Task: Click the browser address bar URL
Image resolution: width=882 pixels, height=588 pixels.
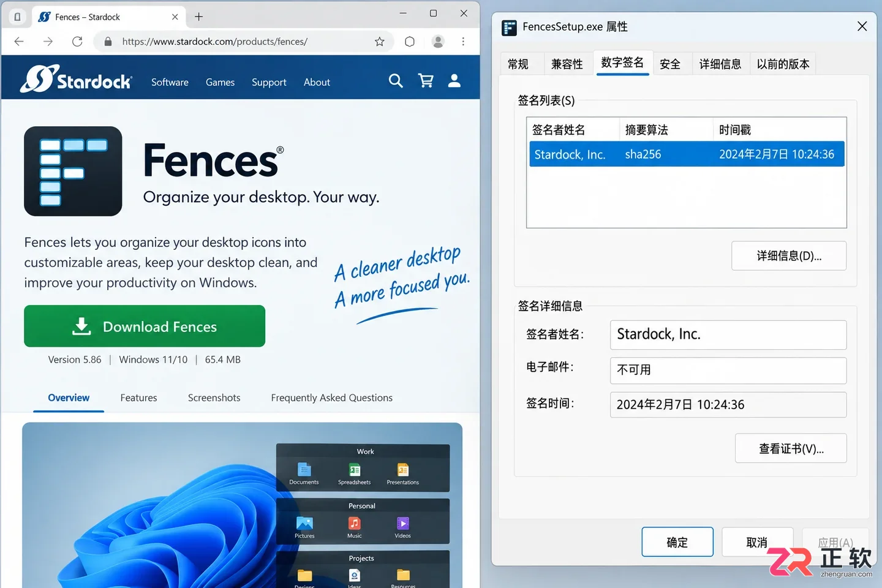Action: [214, 42]
